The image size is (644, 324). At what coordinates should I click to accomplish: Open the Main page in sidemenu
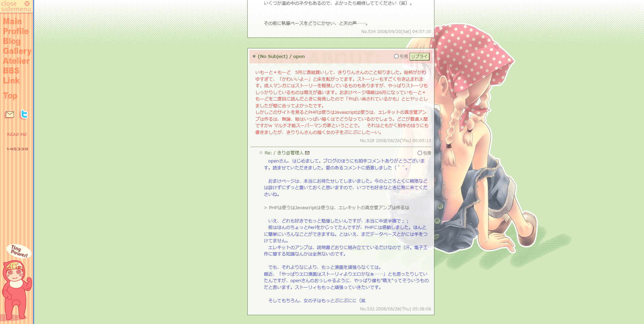[x=12, y=21]
